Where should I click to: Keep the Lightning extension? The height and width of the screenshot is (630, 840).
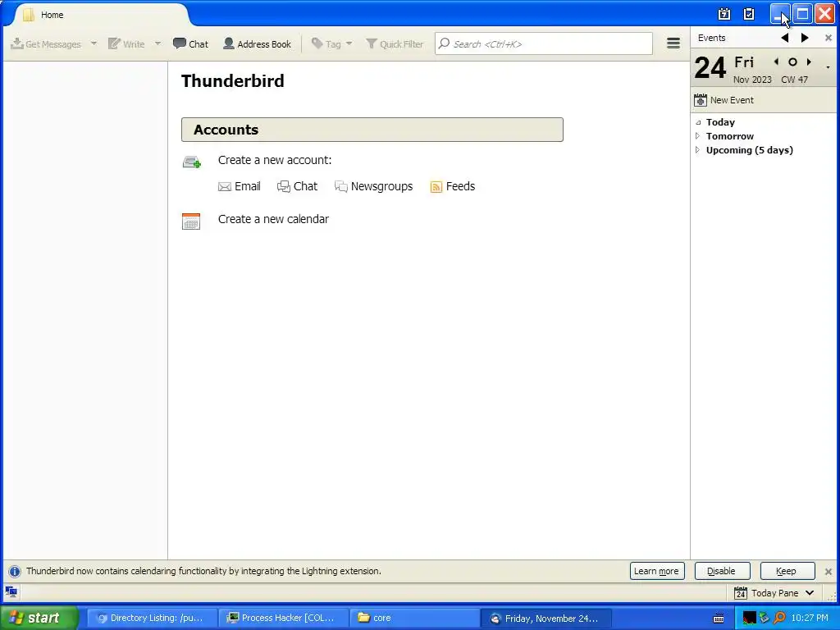click(787, 571)
